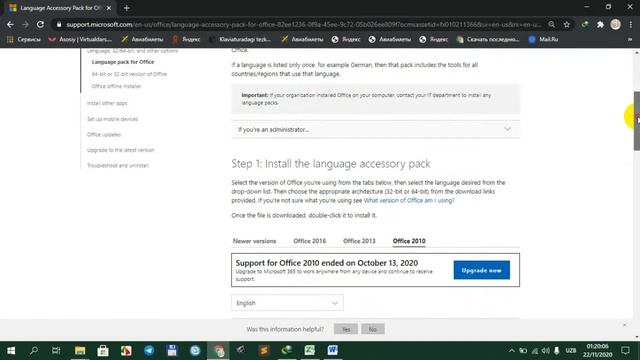
Task: Open Windows taskbar search
Action: 34,350
